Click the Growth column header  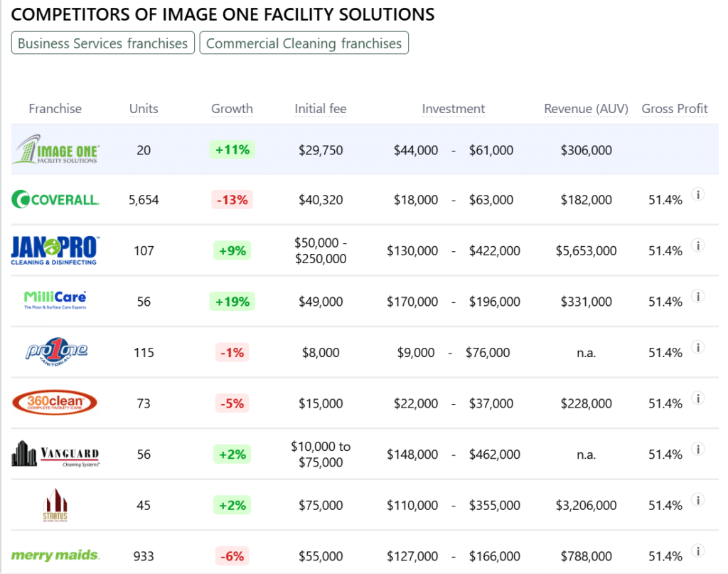tap(232, 109)
